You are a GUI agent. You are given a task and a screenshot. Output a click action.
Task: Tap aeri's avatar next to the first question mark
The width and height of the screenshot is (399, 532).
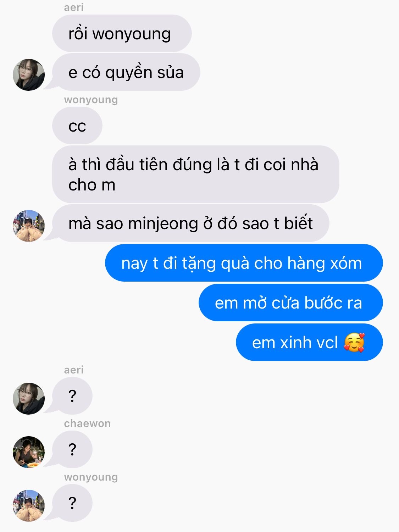[29, 399]
